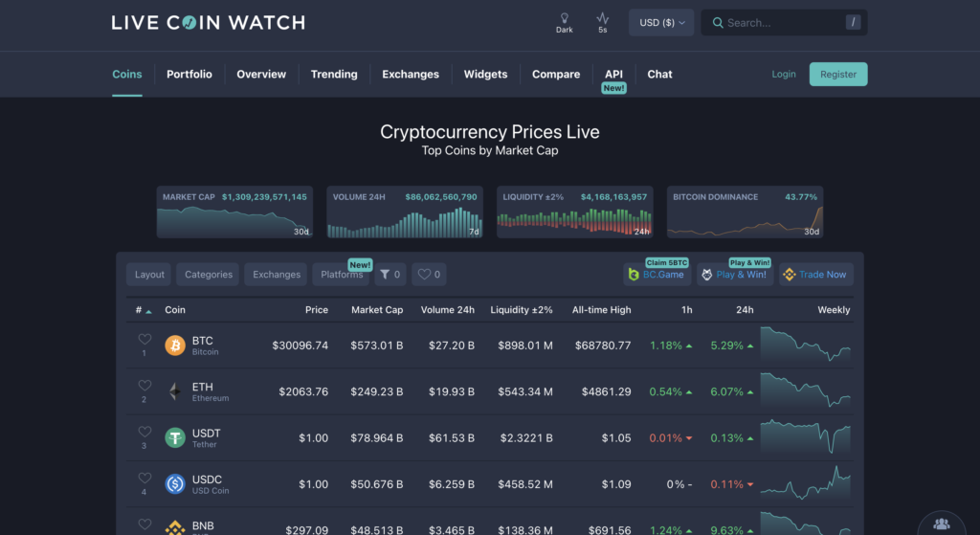Open the Layout options dropdown

pyautogui.click(x=149, y=275)
